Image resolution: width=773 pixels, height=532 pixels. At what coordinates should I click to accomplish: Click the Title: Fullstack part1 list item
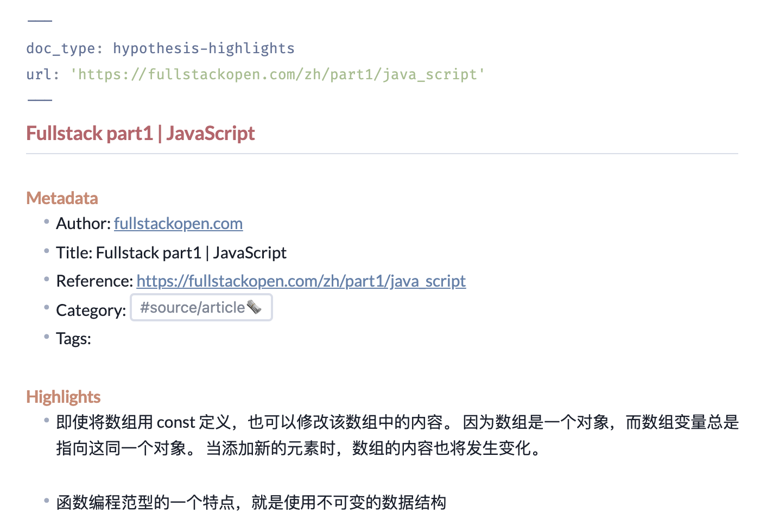click(171, 253)
